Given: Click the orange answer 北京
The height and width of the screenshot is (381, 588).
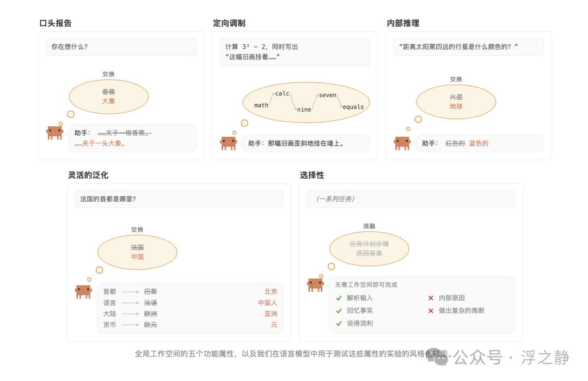Looking at the screenshot, I should (x=271, y=292).
